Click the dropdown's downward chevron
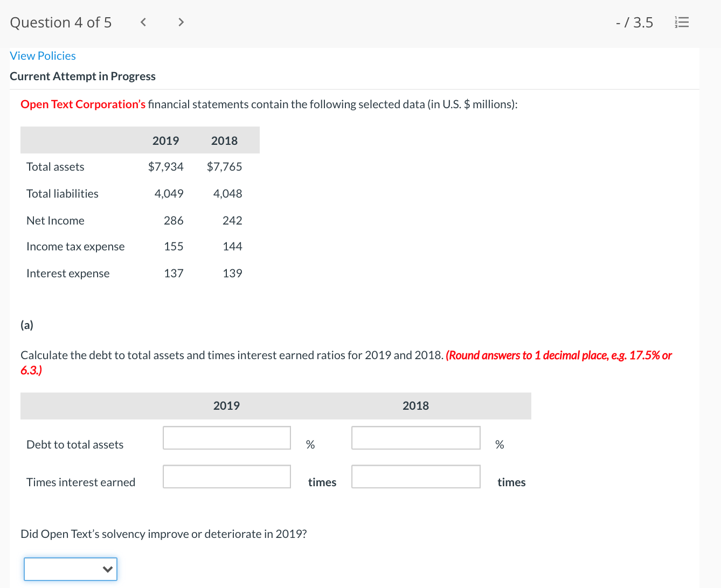 [108, 569]
